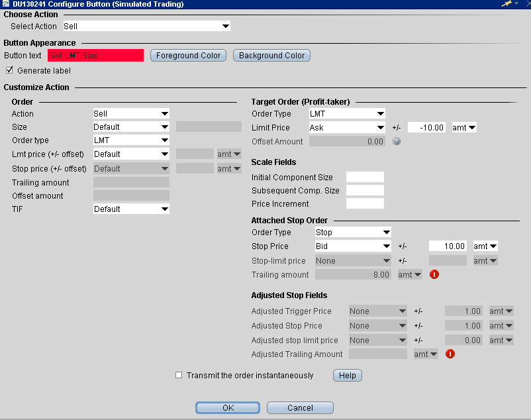531x420 pixels.
Task: Click the application icon in title bar
Action: [5, 4]
